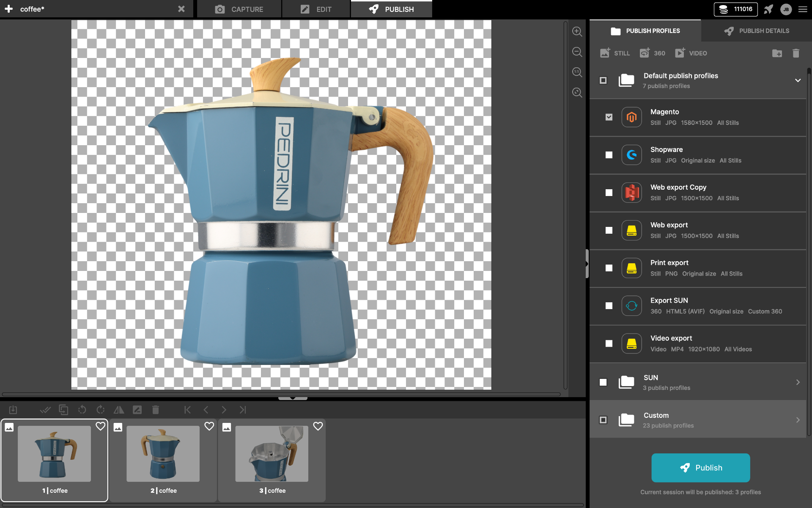This screenshot has height=508, width=812.
Task: Click the zoom out magnifier icon
Action: pyautogui.click(x=577, y=52)
